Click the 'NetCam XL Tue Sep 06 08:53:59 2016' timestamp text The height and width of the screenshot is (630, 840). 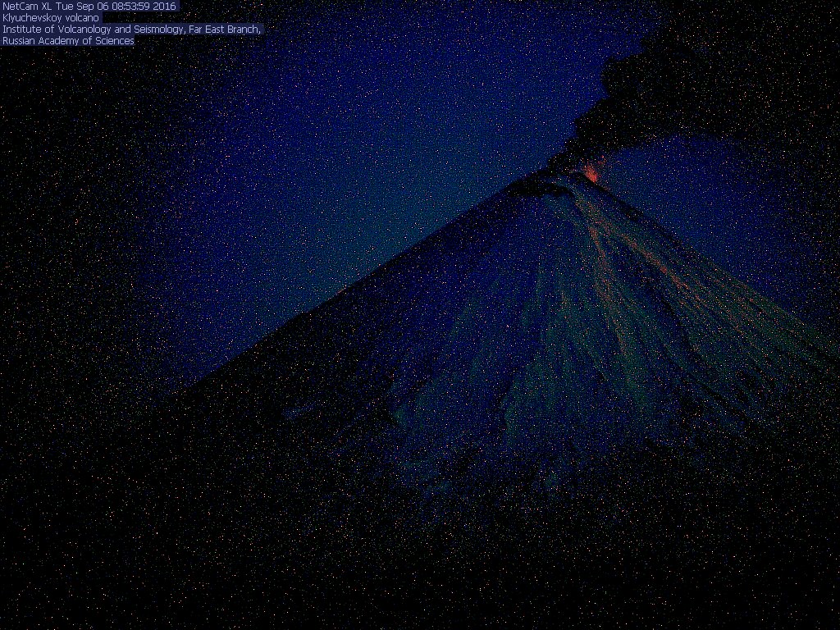(89, 7)
